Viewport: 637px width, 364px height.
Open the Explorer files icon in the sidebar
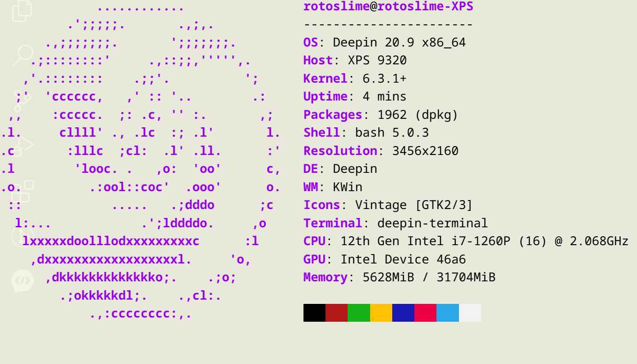22,10
